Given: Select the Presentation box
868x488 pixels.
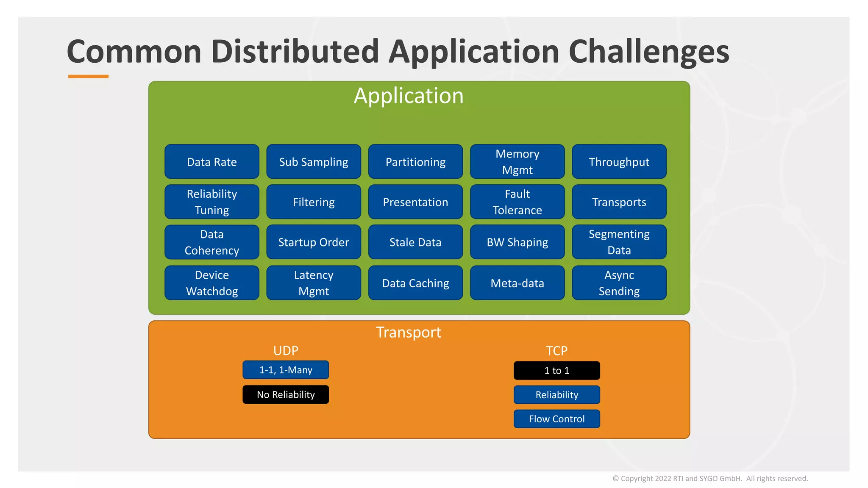Looking at the screenshot, I should 415,202.
